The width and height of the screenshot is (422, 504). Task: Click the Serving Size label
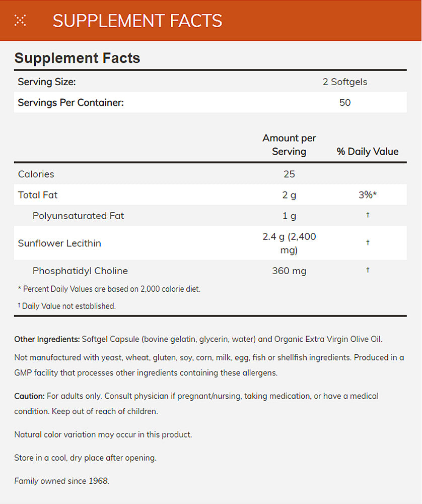(47, 82)
